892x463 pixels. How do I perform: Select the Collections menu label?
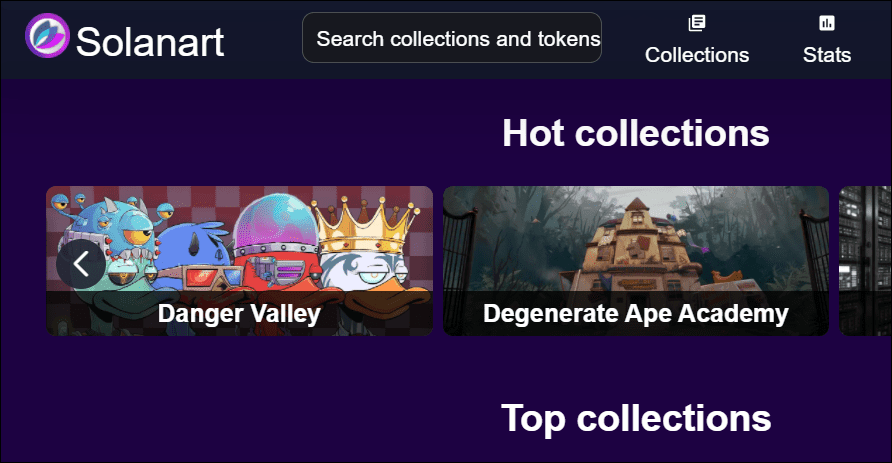click(x=697, y=55)
